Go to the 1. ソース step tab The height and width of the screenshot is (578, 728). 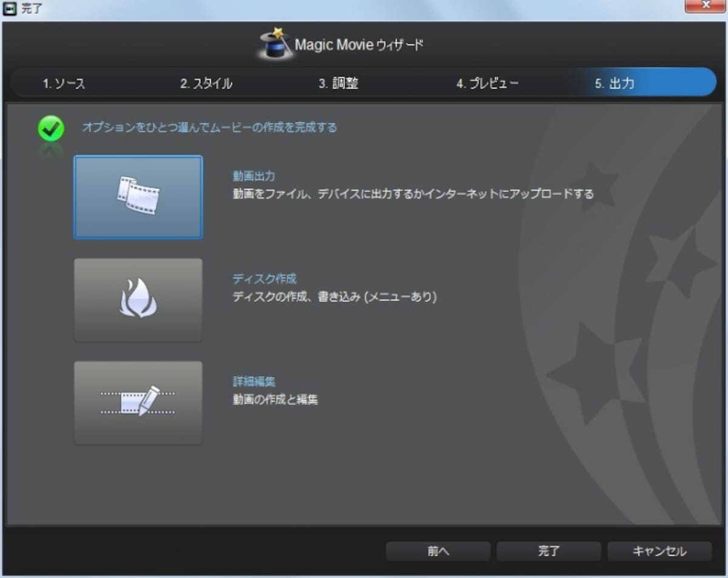[64, 84]
